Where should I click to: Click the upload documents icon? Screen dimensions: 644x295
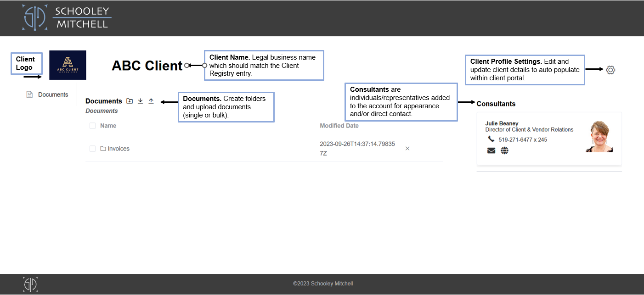(151, 101)
